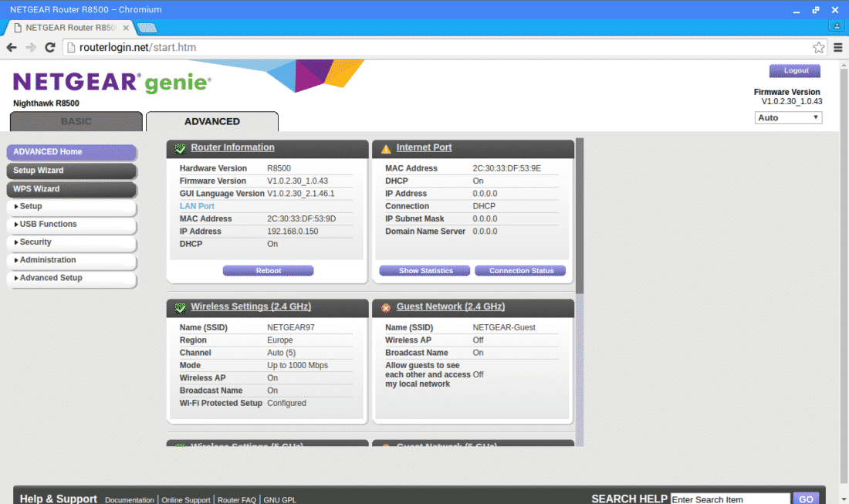Go back with the browser back arrow
Image resolution: width=849 pixels, height=504 pixels.
tap(12, 48)
